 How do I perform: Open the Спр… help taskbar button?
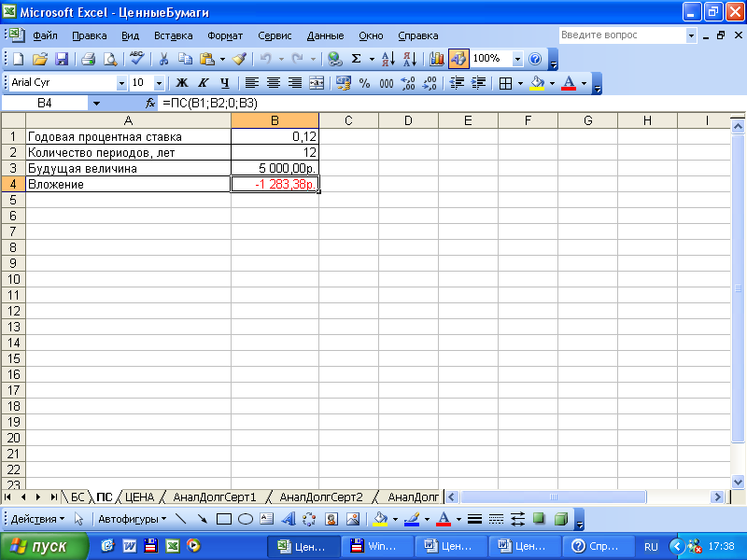pyautogui.click(x=598, y=546)
